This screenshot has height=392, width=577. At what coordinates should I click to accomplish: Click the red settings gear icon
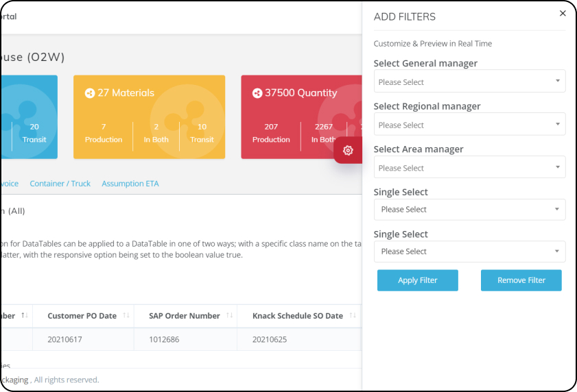coord(348,150)
